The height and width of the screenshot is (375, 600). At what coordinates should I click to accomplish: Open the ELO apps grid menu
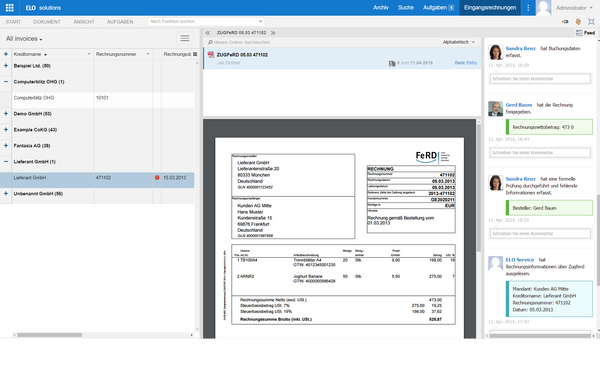tap(10, 8)
